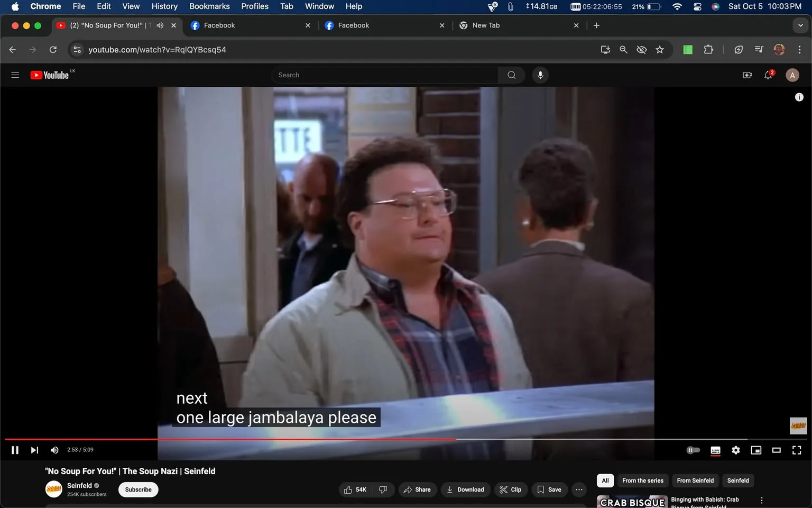Search with your voice microphone
Screen dimensions: 812x508
click(540, 75)
